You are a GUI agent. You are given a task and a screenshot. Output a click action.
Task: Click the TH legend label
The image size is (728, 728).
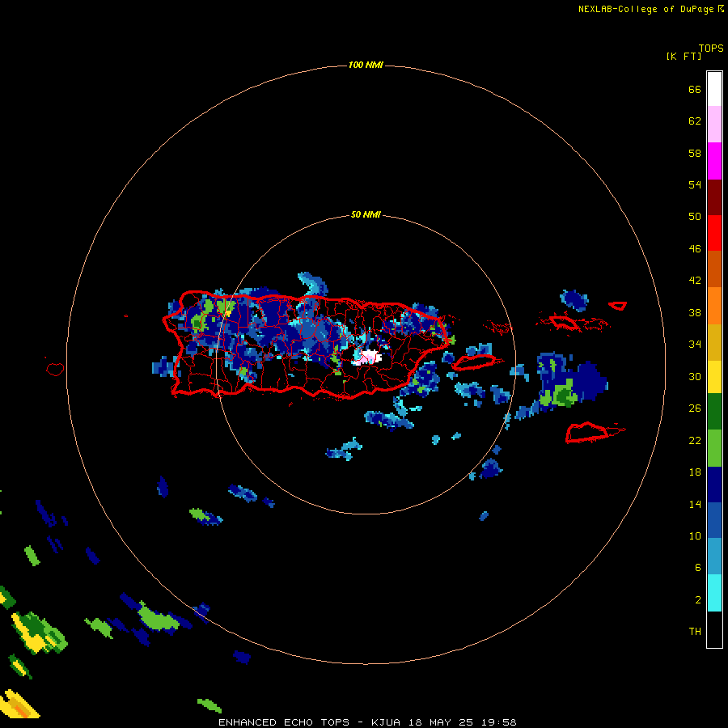coord(695,632)
